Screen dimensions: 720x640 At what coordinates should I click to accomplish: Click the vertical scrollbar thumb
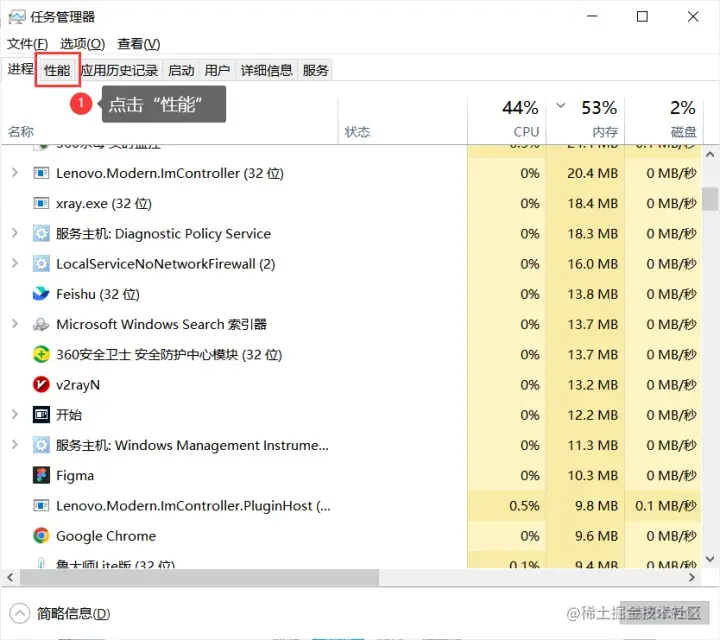[x=710, y=199]
